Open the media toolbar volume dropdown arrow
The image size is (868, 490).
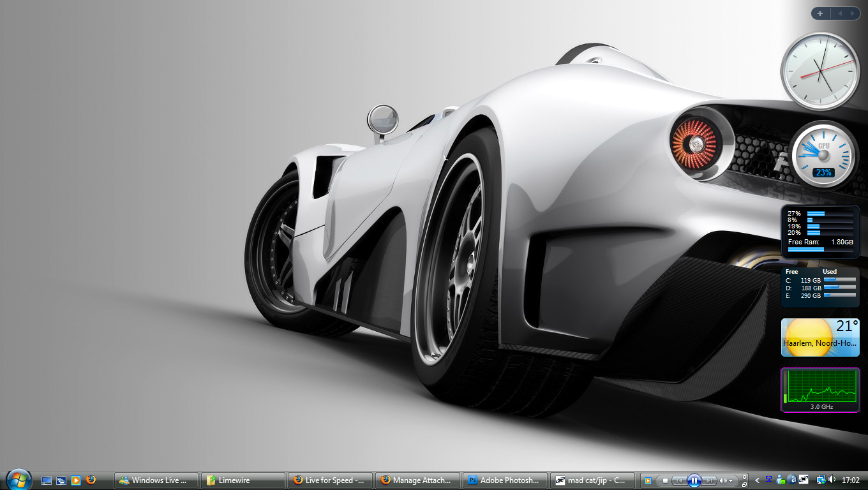(x=731, y=480)
